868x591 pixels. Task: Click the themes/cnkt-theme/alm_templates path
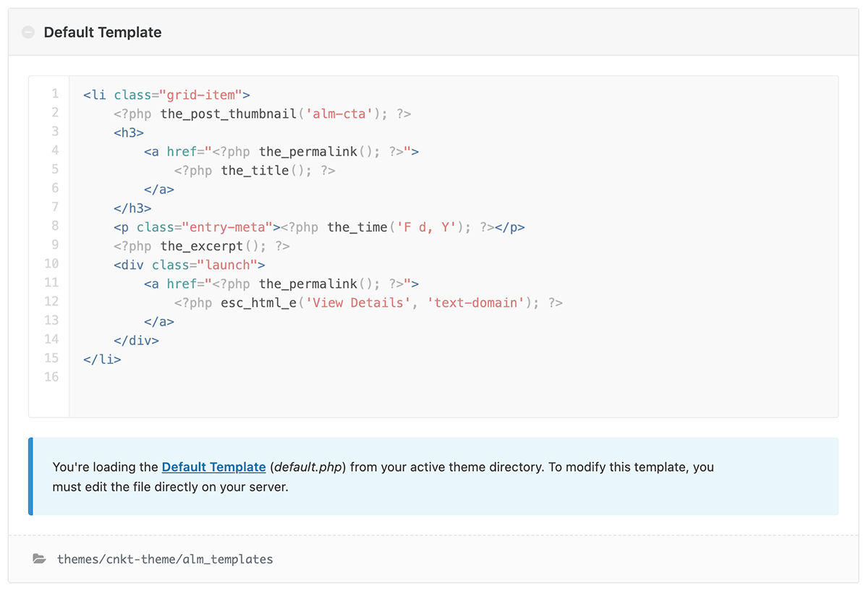point(165,559)
